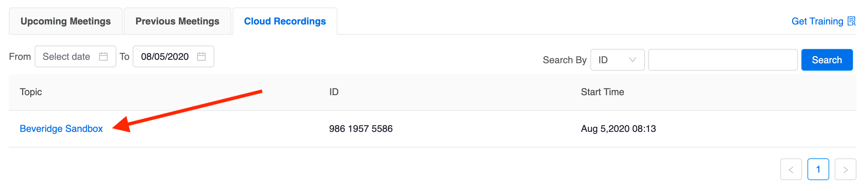Focus the search text input box
Image resolution: width=868 pixels, height=191 pixels.
723,60
